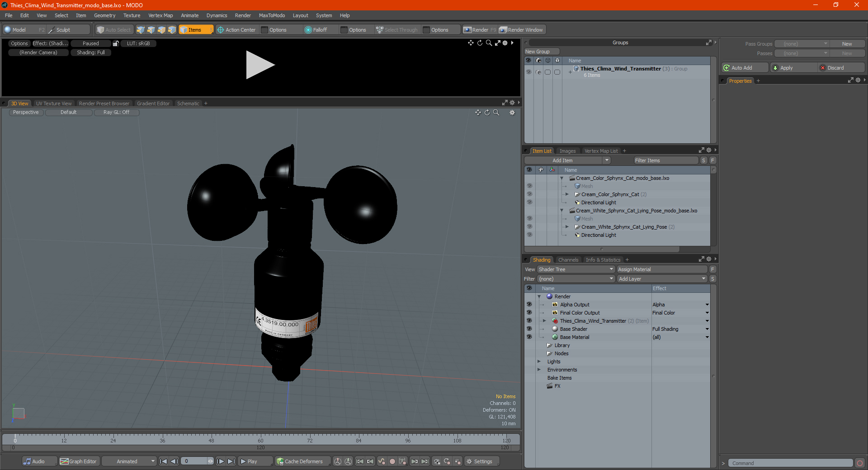Viewport: 868px width, 470px height.
Task: Open Action Center menu
Action: (x=236, y=30)
